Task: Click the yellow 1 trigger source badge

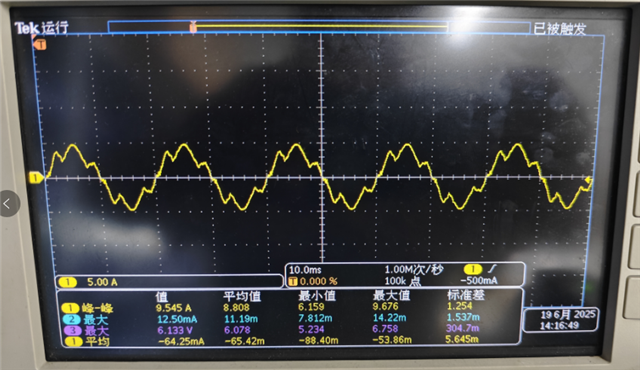Action: point(473,269)
